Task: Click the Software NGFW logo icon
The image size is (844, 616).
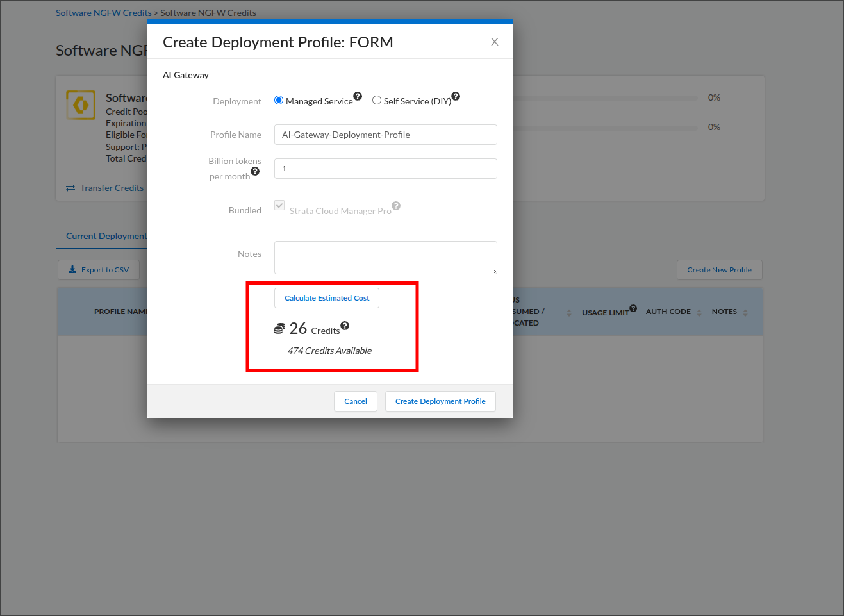Action: (x=81, y=105)
